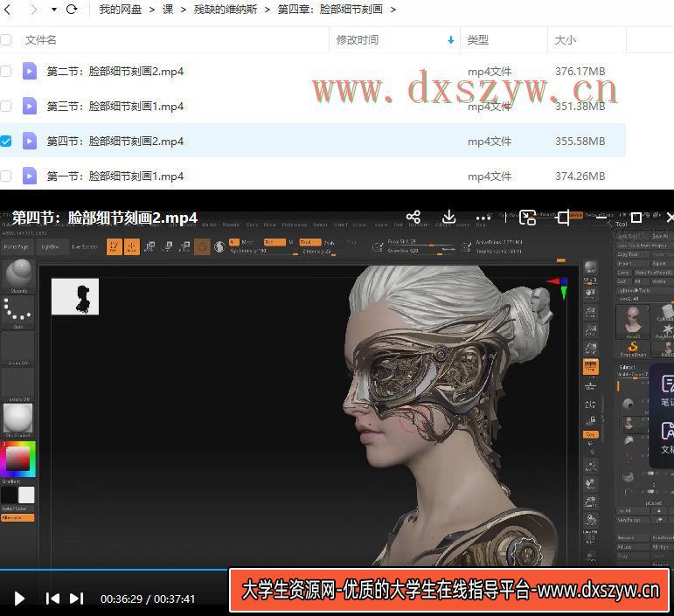The image size is (674, 616).
Task: Select the white secondary color swatch
Action: coord(26,495)
